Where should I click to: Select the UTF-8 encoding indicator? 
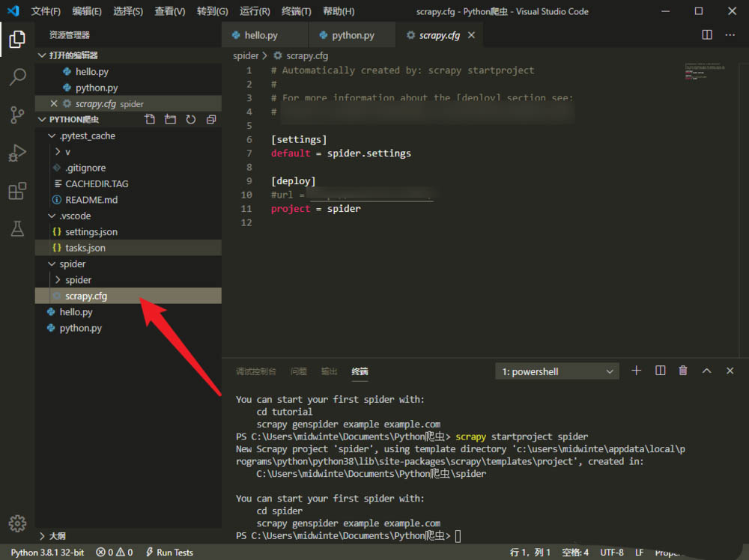612,552
